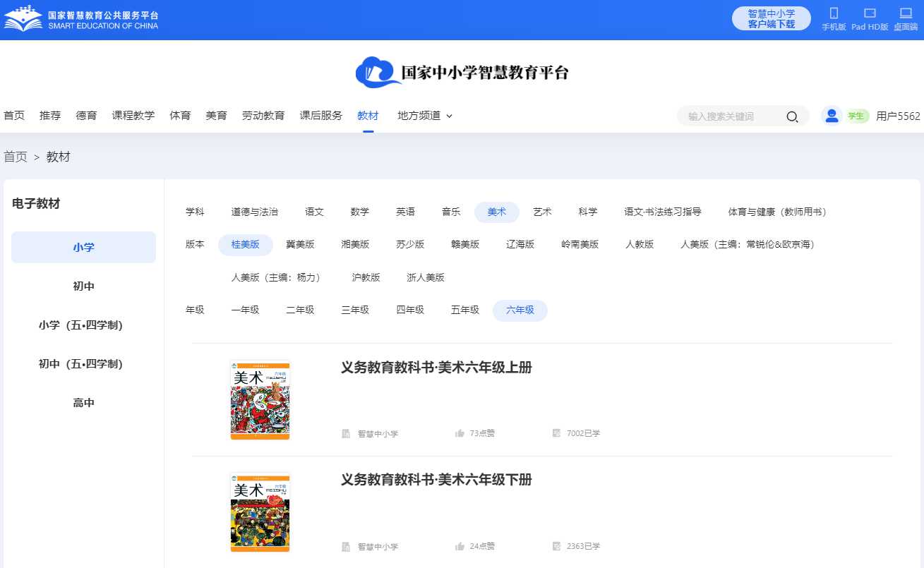Select the 美术 subject filter
Image resolution: width=924 pixels, height=568 pixels.
coord(497,212)
